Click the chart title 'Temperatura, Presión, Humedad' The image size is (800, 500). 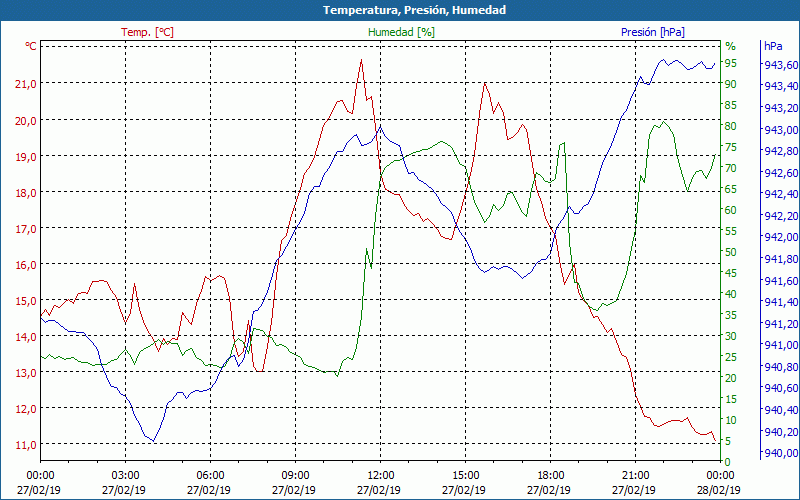414,10
